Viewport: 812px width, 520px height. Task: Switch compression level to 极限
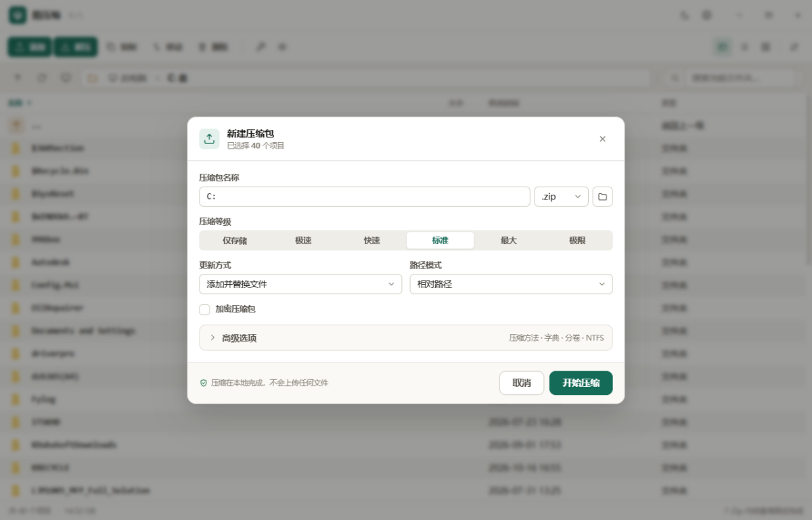point(577,241)
